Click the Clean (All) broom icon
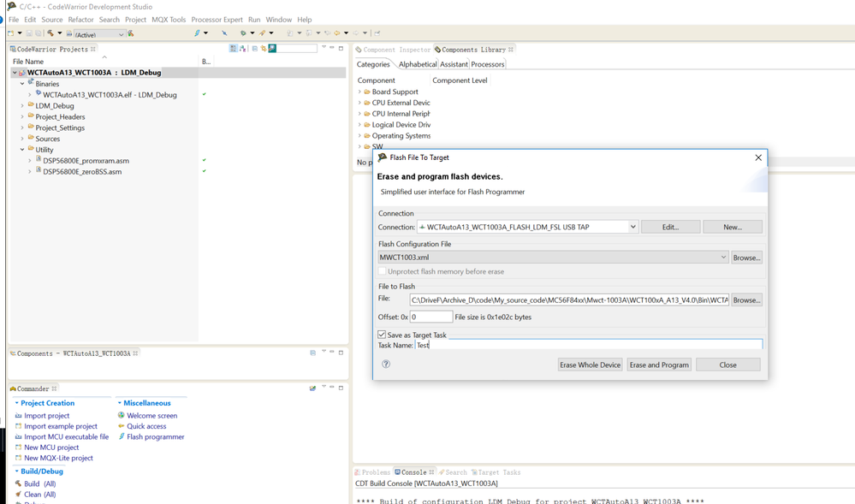Image resolution: width=855 pixels, height=504 pixels. [18, 495]
